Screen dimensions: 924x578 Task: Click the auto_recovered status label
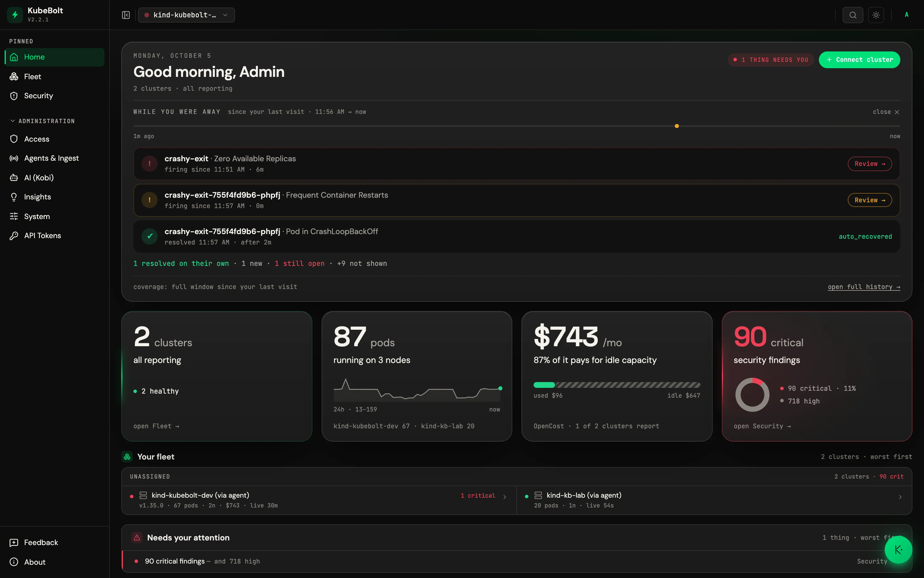[865, 236]
